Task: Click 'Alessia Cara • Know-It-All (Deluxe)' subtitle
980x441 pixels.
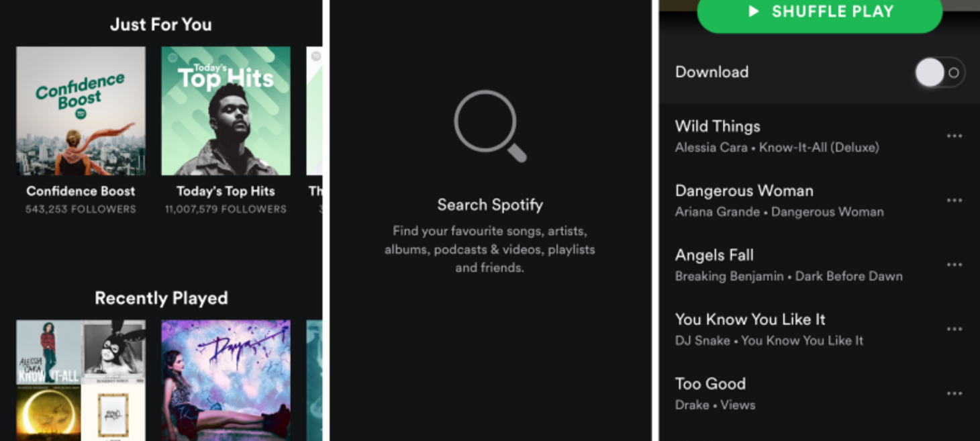Action: tap(777, 148)
